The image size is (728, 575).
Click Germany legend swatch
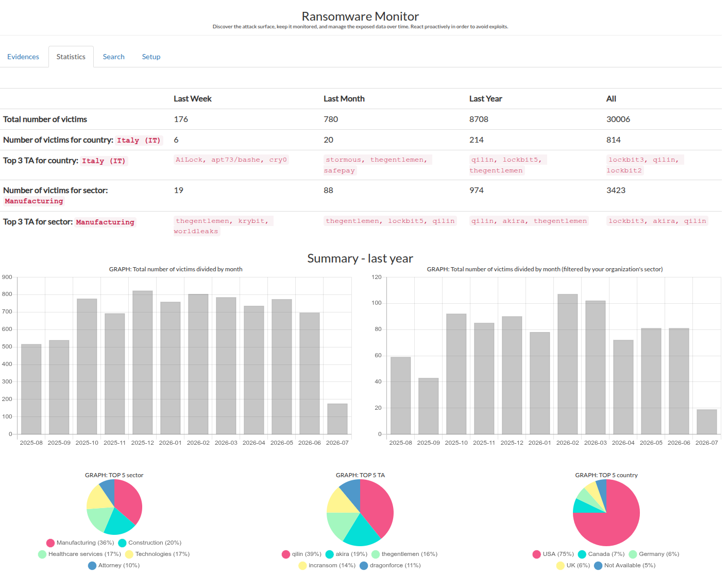(633, 554)
